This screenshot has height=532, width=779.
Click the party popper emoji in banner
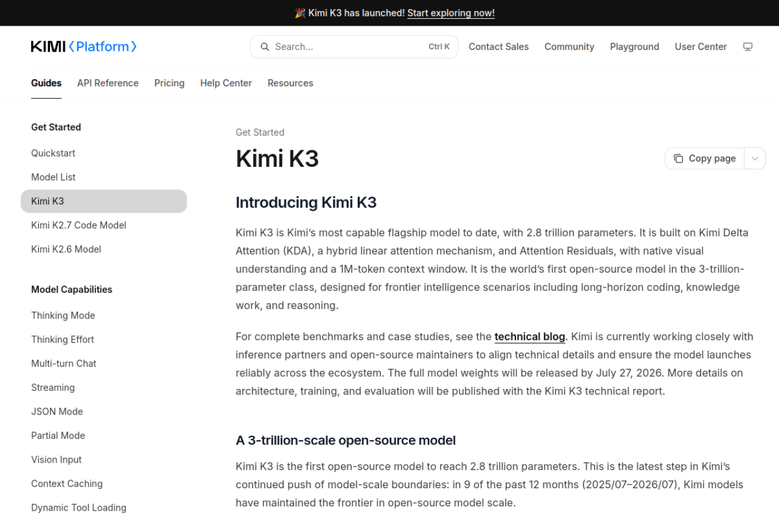coord(300,13)
